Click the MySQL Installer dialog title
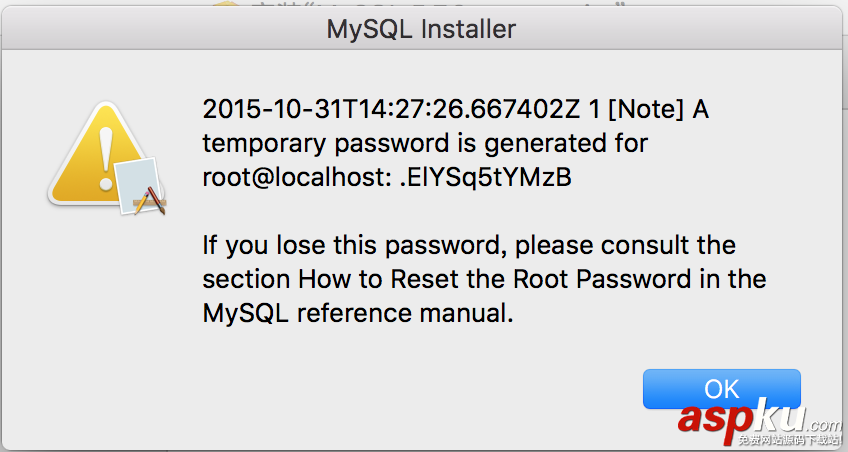The height and width of the screenshot is (452, 848). point(421,29)
